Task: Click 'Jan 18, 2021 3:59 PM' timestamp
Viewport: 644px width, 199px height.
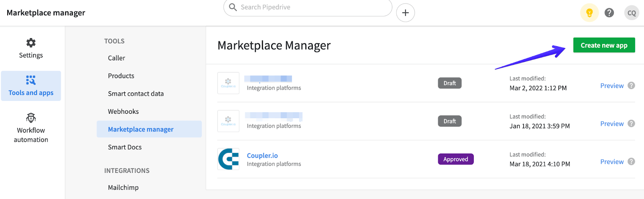Action: [540, 126]
